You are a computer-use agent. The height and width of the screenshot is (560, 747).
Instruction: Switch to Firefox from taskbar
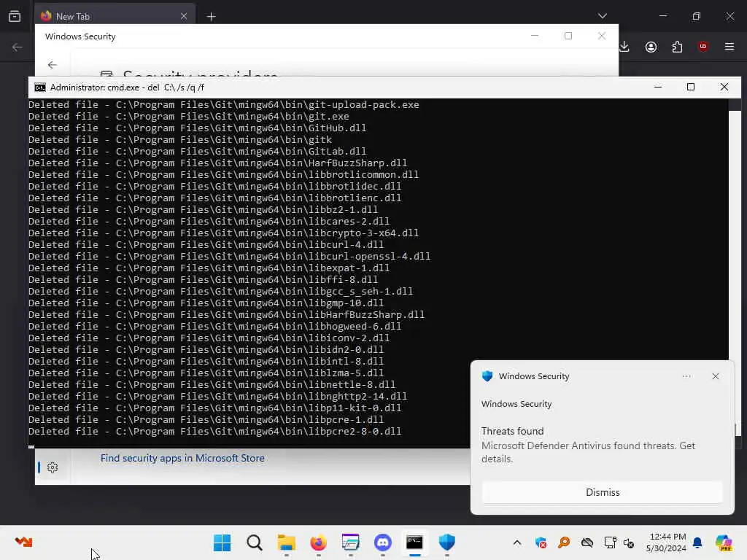coord(318,542)
